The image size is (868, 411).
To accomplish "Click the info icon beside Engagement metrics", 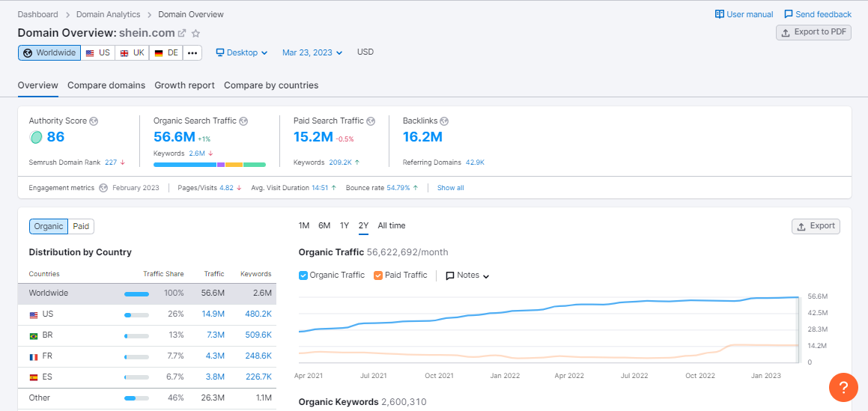I will (x=103, y=188).
